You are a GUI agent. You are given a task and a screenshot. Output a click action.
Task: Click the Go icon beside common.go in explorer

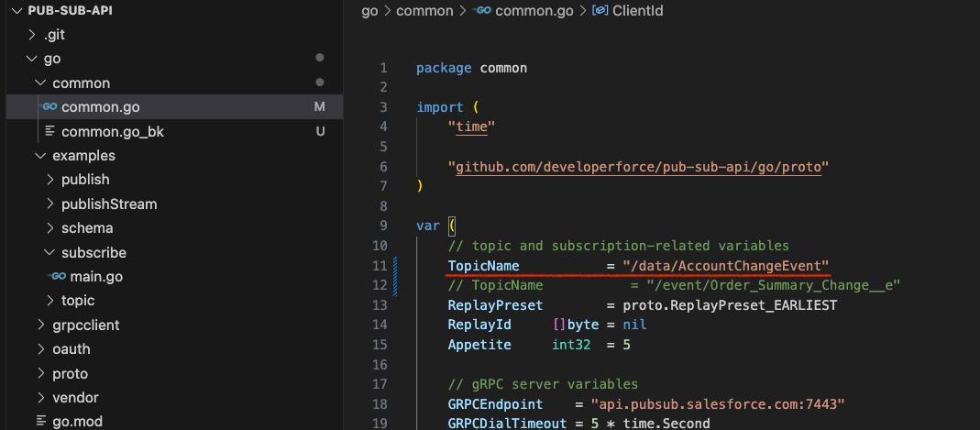(x=48, y=107)
